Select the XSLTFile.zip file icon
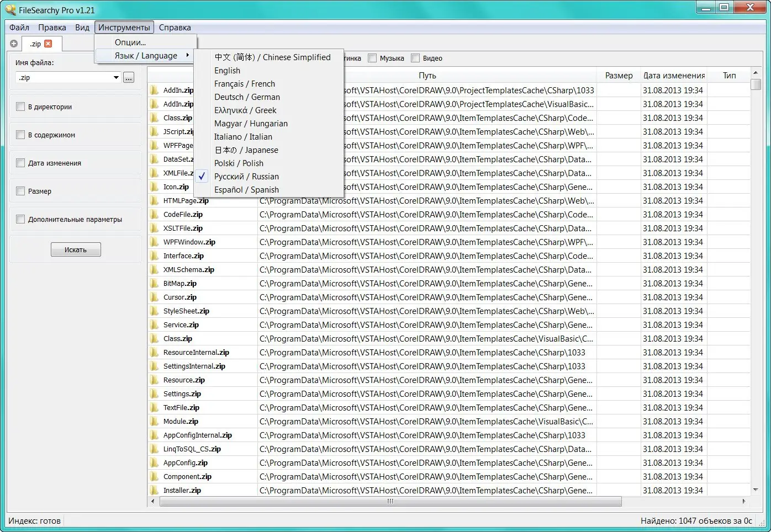The height and width of the screenshot is (532, 771). [x=155, y=228]
